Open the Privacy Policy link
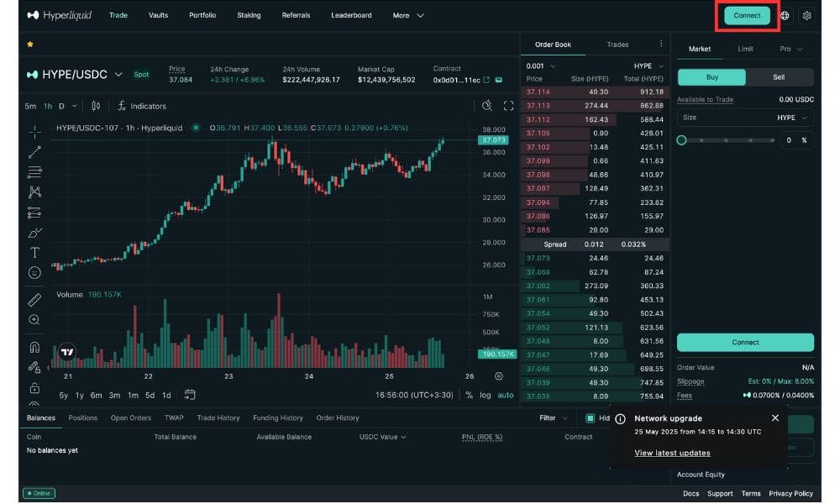 point(790,494)
